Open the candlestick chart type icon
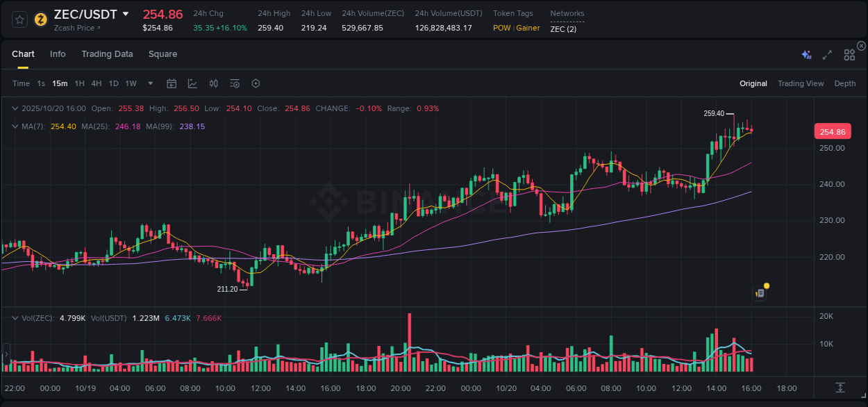The image size is (868, 407). (214, 83)
